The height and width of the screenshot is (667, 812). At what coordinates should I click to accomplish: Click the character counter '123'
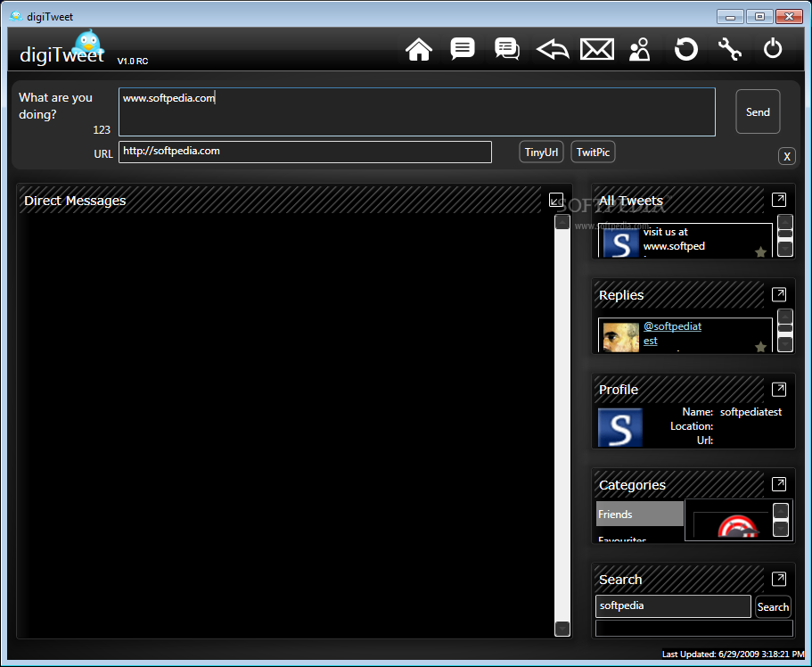click(102, 129)
